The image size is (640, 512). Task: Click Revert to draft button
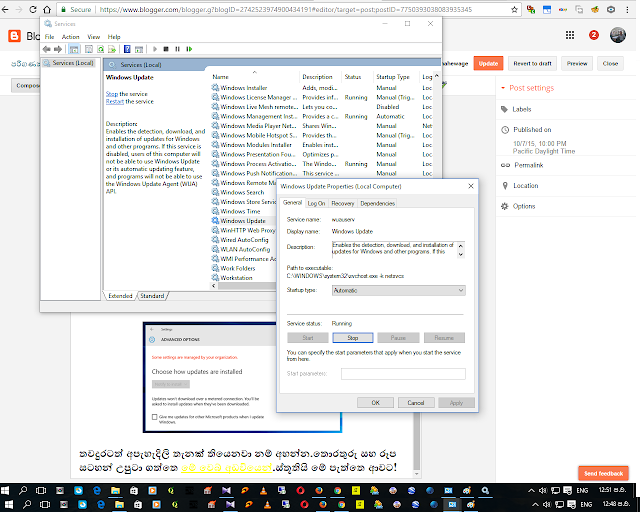[x=532, y=63]
